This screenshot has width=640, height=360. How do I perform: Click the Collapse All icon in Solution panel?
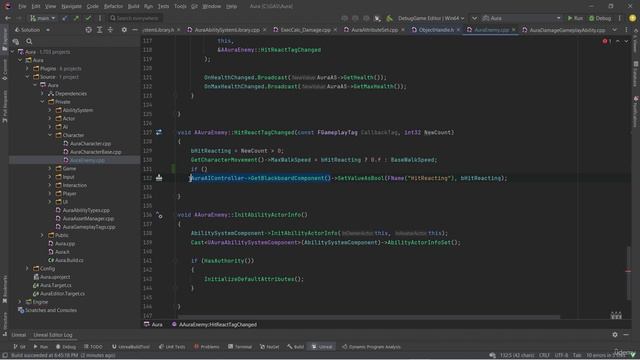click(x=110, y=30)
